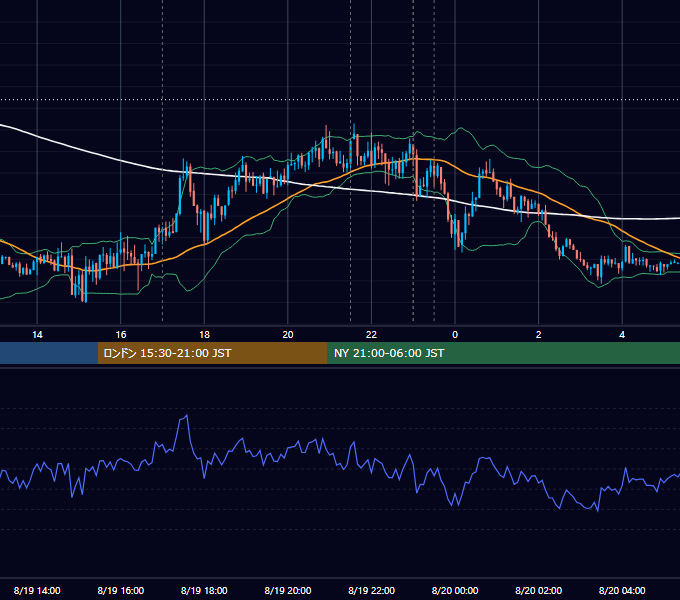This screenshot has height=600, width=680.
Task: Click the 8/19 18:00 time label
Action: 204,590
